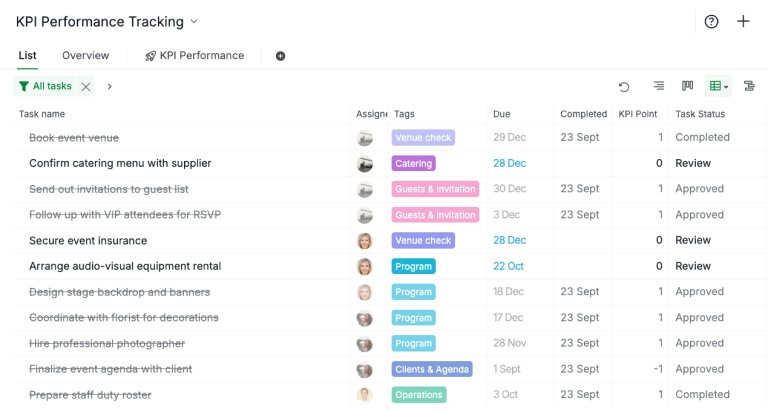Viewport: 768px width, 410px height.
Task: Open the help question mark icon
Action: (711, 22)
